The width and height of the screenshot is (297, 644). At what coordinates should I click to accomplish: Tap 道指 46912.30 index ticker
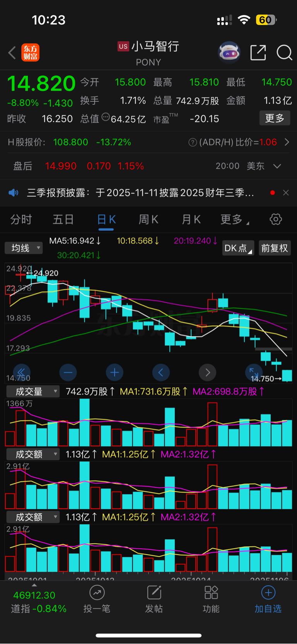(38, 602)
